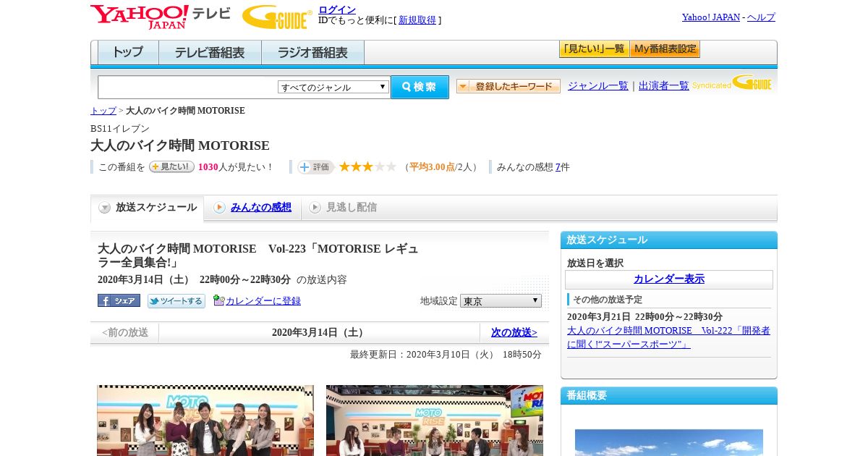Click the G-GUIDE logo in header
Image resolution: width=868 pixels, height=456 pixels.
(277, 17)
